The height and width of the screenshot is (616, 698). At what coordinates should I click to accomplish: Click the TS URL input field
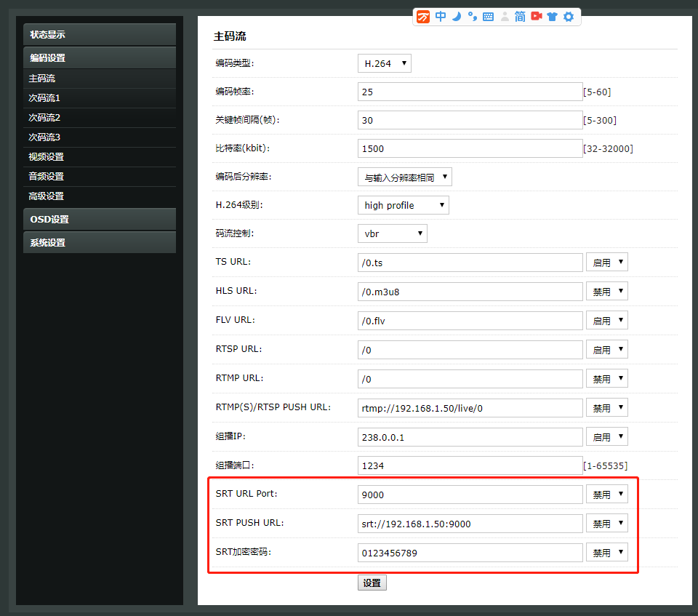[470, 263]
